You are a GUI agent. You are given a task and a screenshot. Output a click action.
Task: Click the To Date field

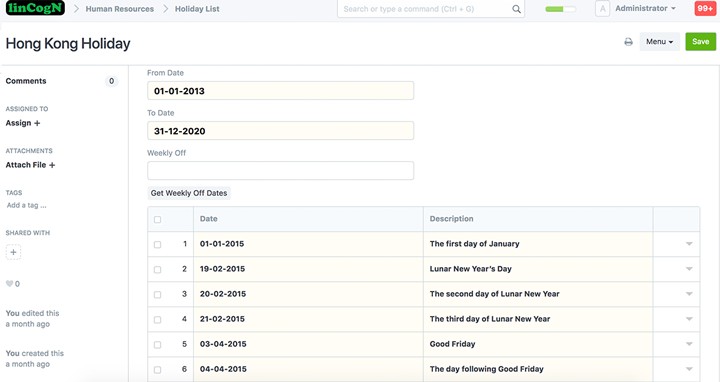[281, 131]
